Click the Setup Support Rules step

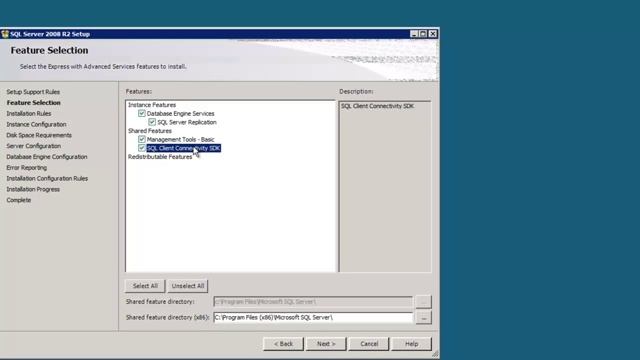tap(33, 92)
